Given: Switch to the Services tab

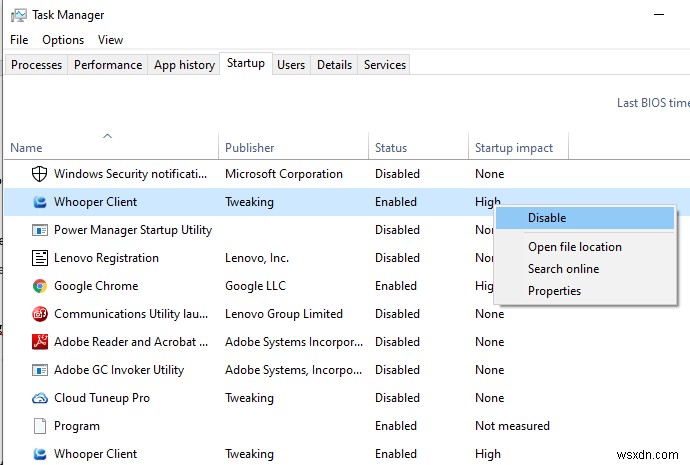Looking at the screenshot, I should [x=385, y=65].
